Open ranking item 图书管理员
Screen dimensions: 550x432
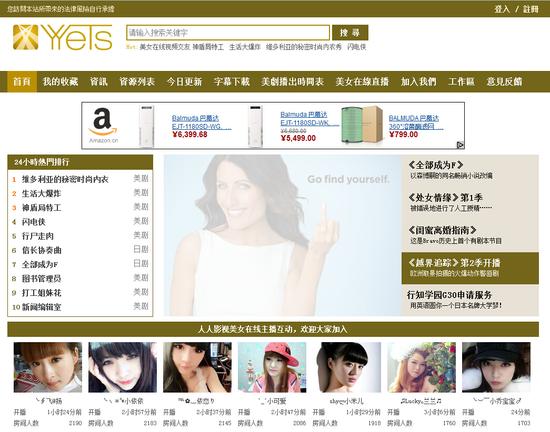click(41, 279)
